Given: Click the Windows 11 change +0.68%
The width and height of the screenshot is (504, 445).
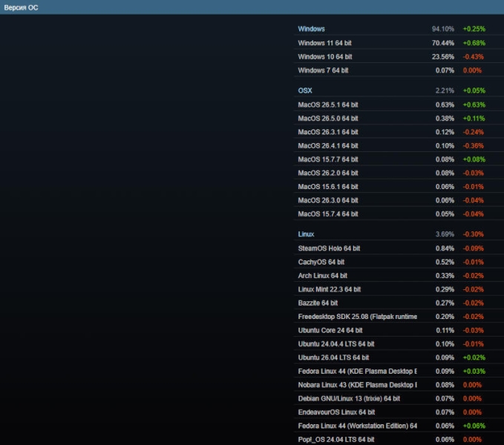Looking at the screenshot, I should tap(474, 43).
